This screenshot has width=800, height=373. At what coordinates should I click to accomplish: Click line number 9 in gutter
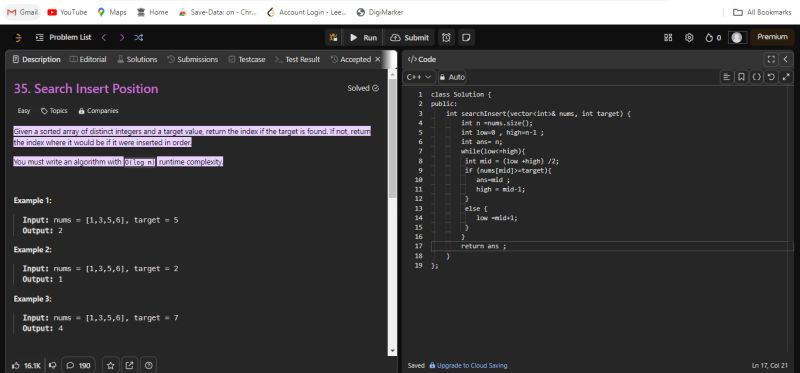[420, 170]
